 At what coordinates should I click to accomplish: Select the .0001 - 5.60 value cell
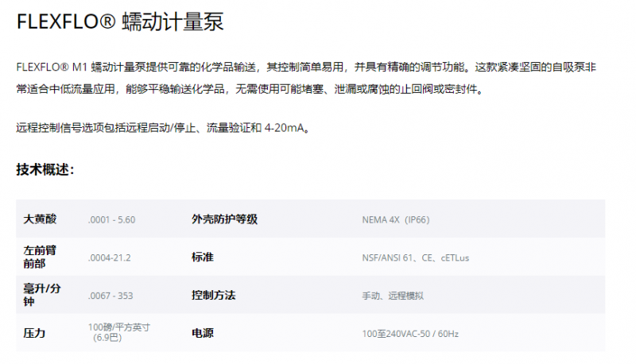(111, 219)
